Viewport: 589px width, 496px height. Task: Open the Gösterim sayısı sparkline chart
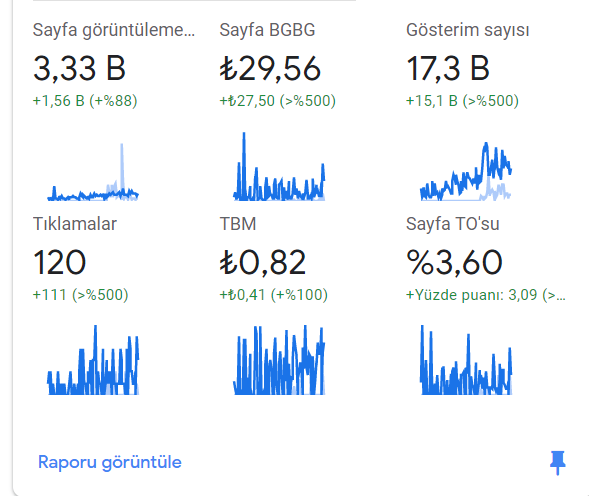466,171
